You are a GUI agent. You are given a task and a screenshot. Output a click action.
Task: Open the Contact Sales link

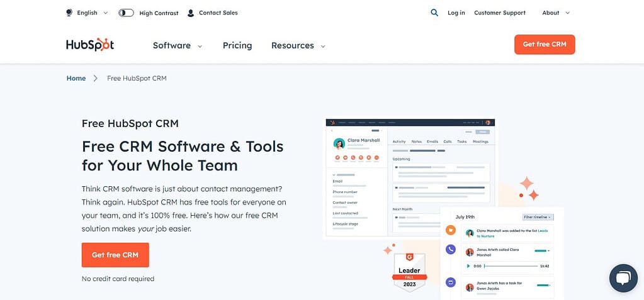218,13
